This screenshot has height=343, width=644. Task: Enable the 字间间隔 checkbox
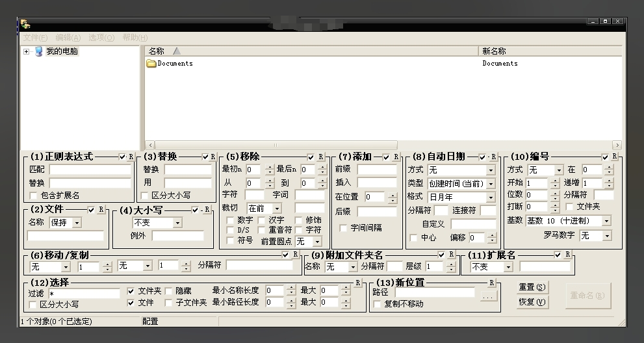coord(343,228)
